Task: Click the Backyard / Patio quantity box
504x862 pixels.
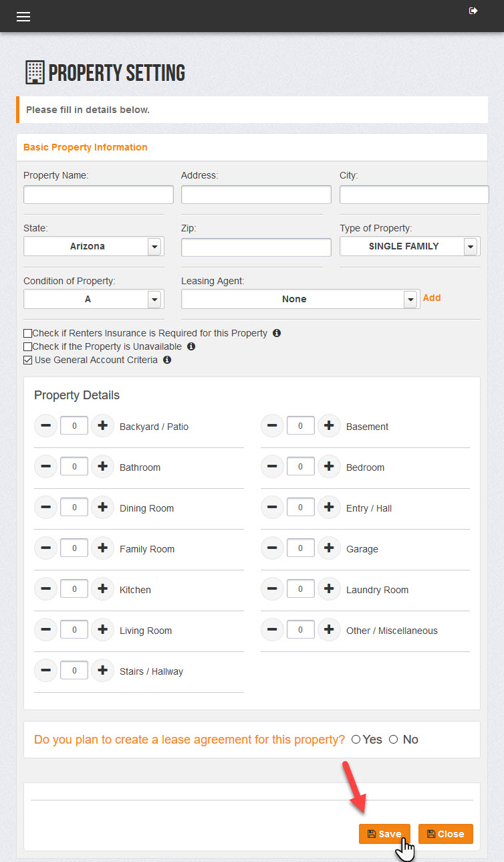Action: [74, 426]
